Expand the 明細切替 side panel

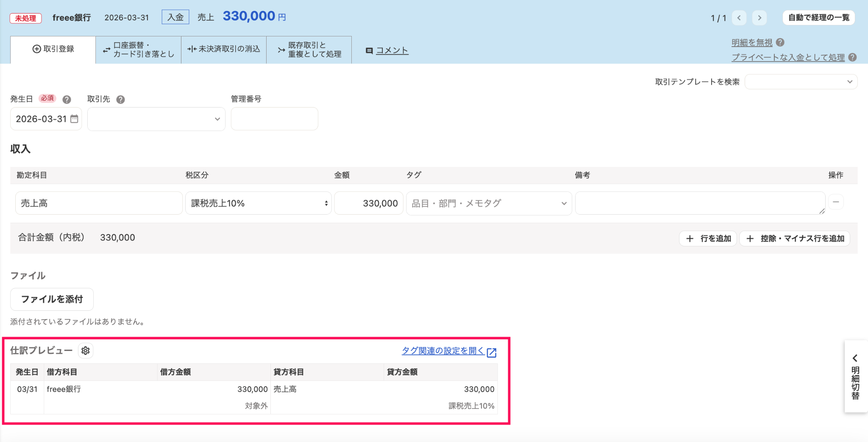point(855,377)
